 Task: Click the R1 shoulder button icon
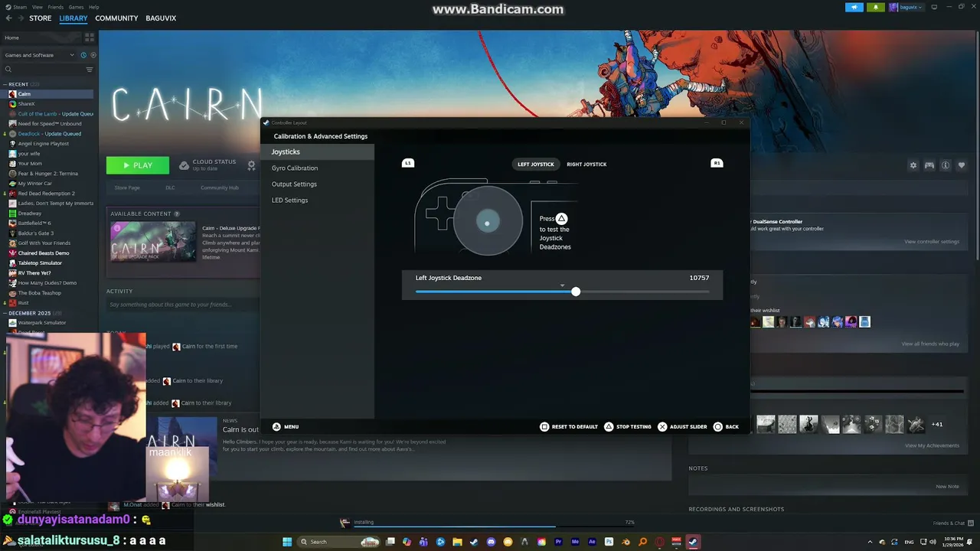coord(717,163)
